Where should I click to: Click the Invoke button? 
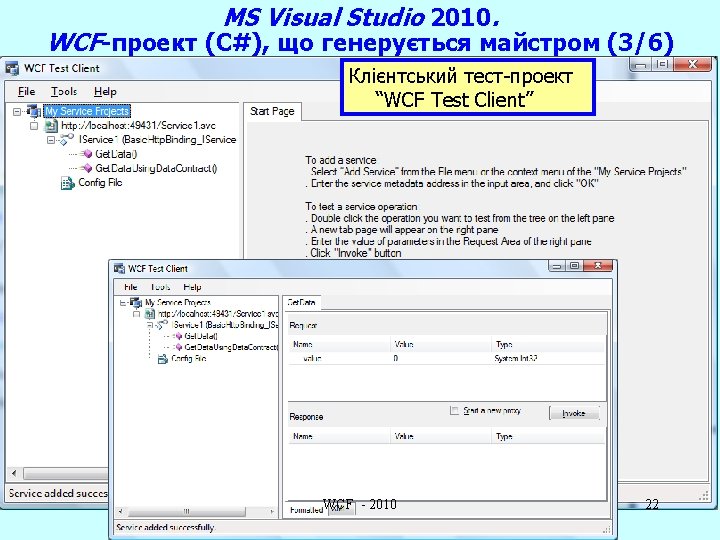[574, 413]
